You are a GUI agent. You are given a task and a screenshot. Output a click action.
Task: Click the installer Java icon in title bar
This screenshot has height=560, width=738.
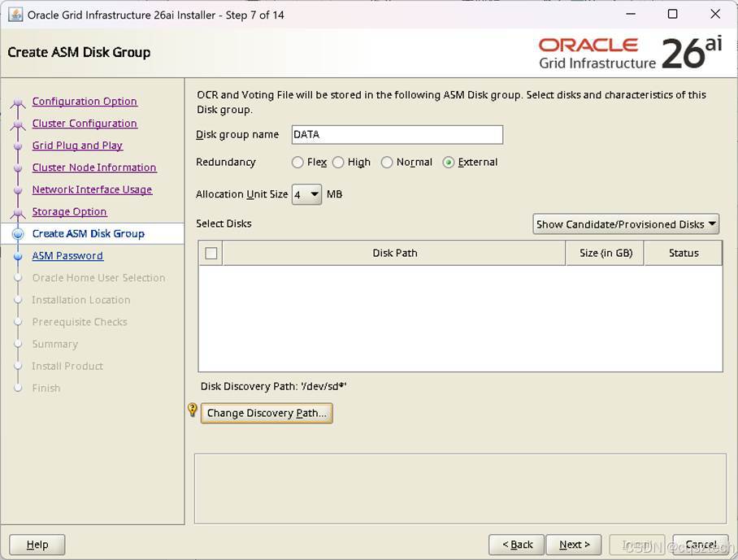(x=15, y=15)
